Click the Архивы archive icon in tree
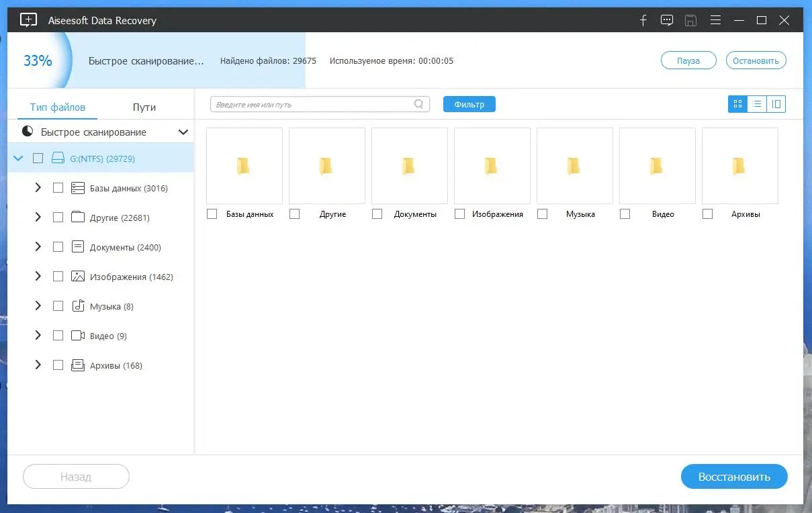 (77, 365)
